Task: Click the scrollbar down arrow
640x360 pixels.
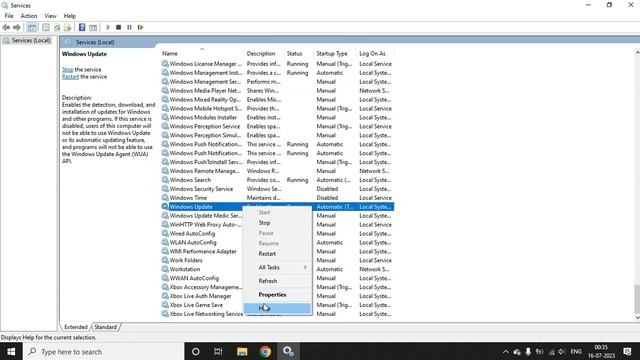Action: coord(637,318)
